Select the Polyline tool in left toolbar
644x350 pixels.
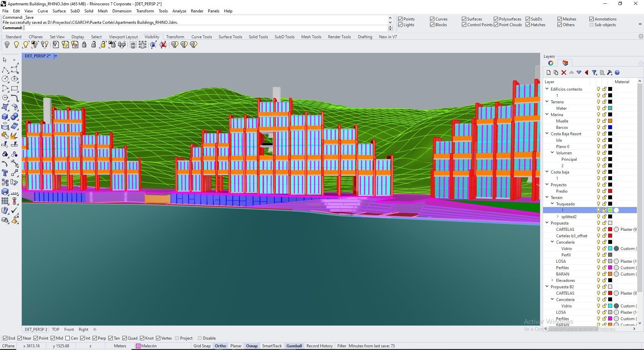(5, 69)
